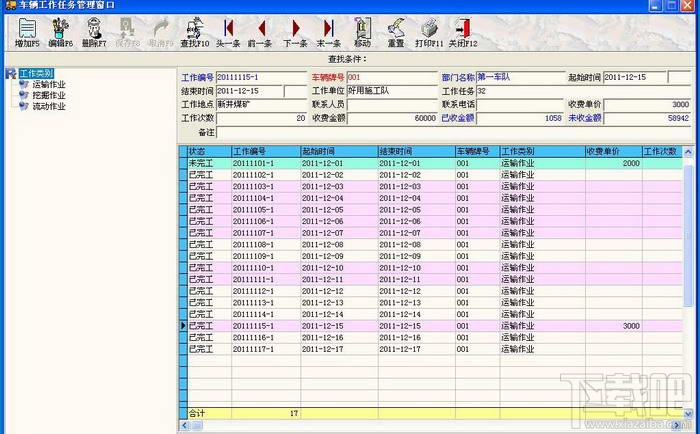Click the table's 起始时间 column header
Screen dimensions: 700x434
[x=339, y=151]
